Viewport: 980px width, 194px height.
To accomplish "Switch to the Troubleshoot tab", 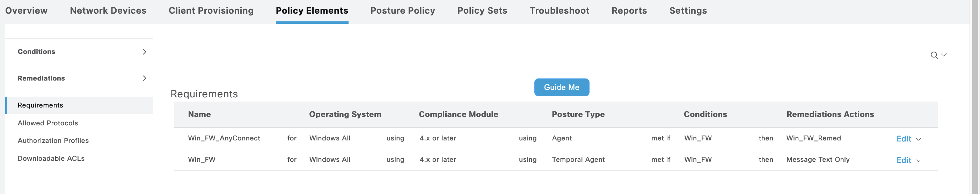I will (559, 11).
